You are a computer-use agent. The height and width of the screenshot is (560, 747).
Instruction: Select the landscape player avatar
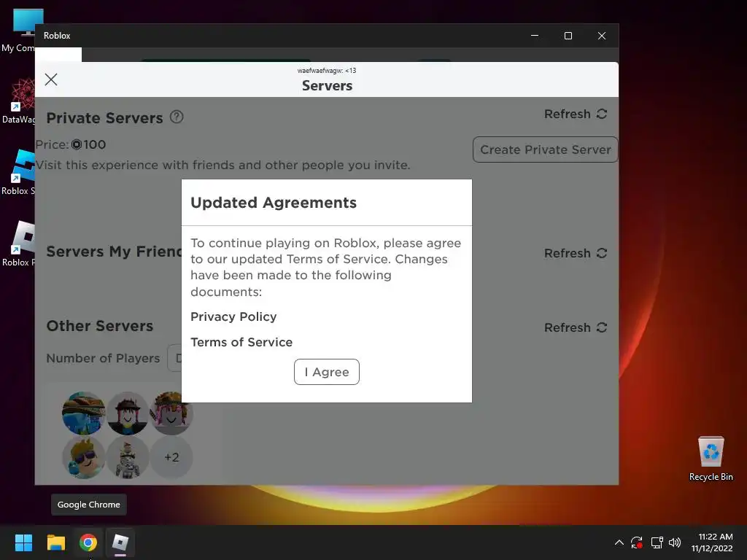coord(83,413)
